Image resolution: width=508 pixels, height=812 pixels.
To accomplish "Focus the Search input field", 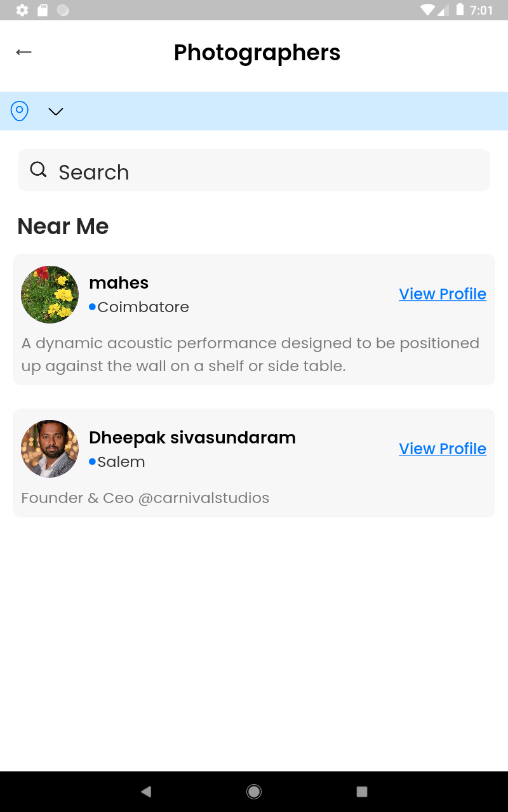I will pyautogui.click(x=267, y=171).
